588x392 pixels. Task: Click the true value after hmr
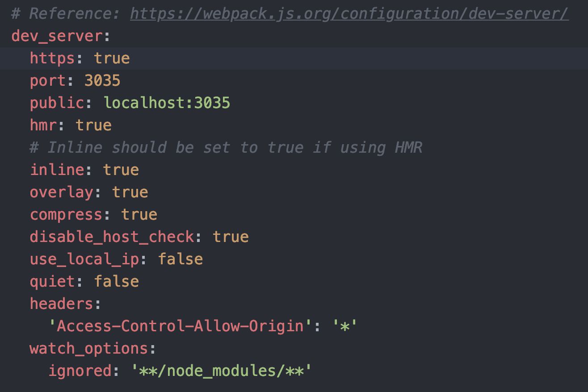[x=93, y=125]
